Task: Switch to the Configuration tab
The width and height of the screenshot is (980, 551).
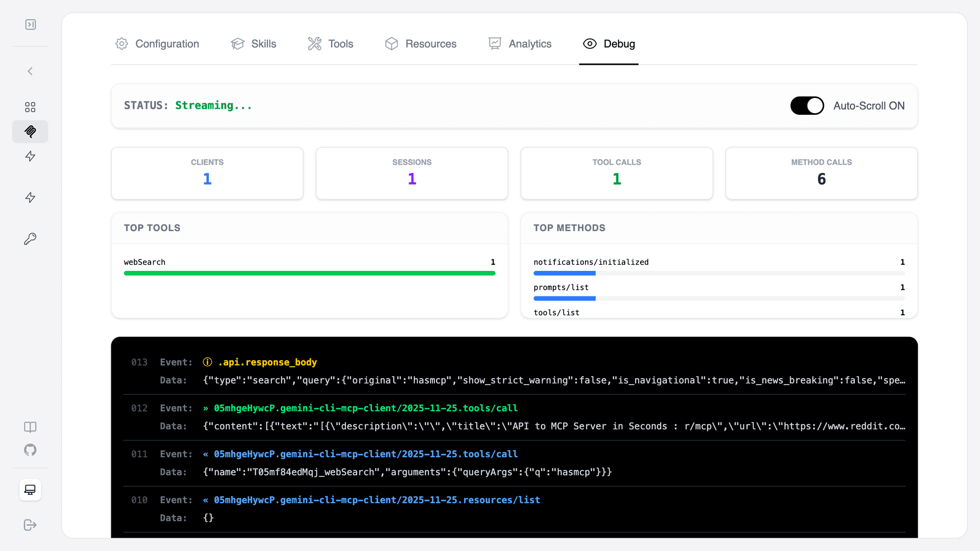Action: (157, 44)
